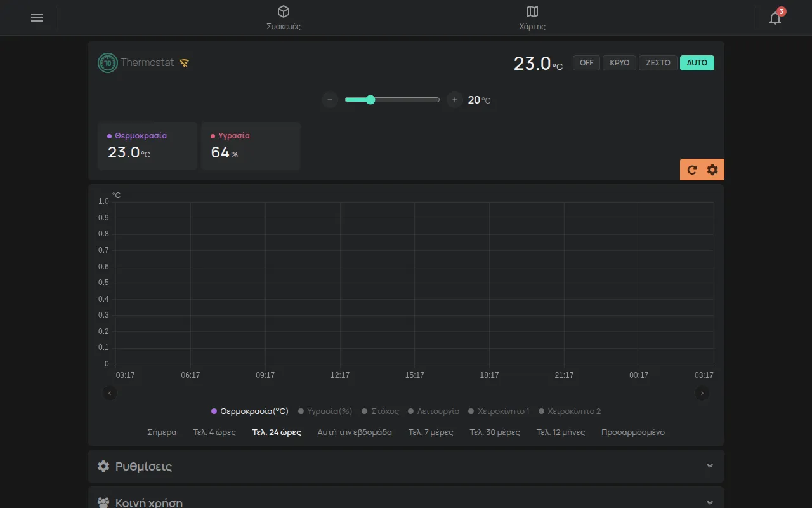Click the target temperature slider handle
812x508 pixels.
370,100
